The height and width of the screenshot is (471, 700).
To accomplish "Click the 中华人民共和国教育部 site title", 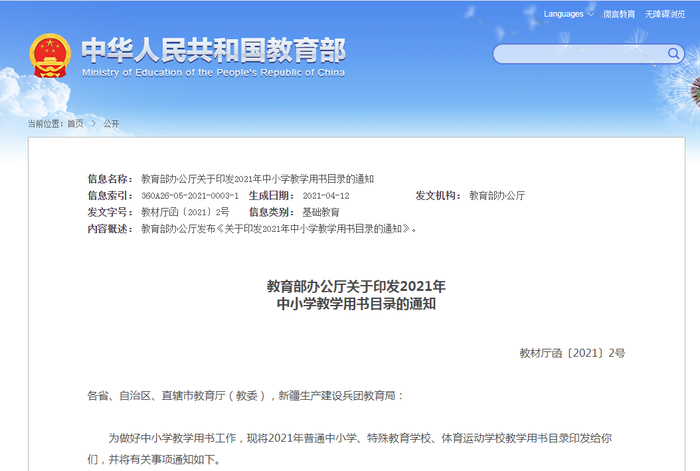I will [213, 50].
